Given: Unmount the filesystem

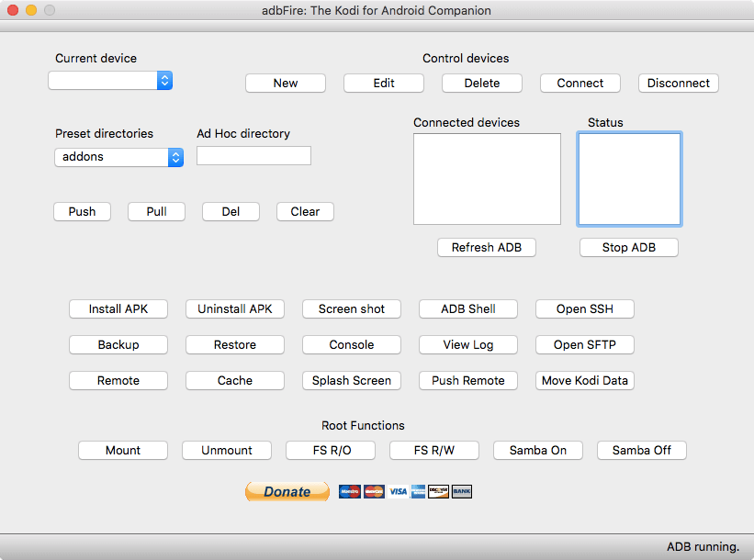Looking at the screenshot, I should pyautogui.click(x=227, y=451).
